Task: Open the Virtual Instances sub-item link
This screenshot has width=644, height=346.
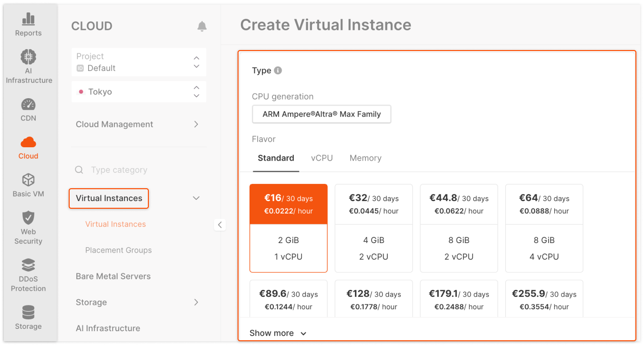Action: tap(115, 224)
